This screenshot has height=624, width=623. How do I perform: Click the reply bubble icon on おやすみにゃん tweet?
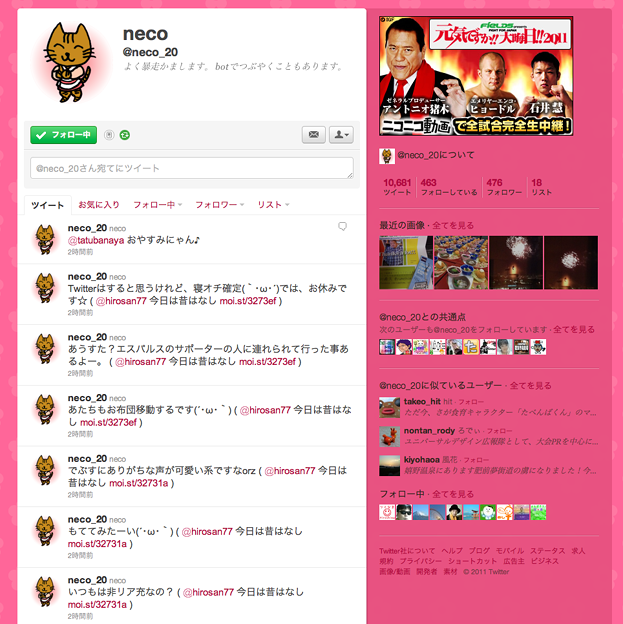342,226
